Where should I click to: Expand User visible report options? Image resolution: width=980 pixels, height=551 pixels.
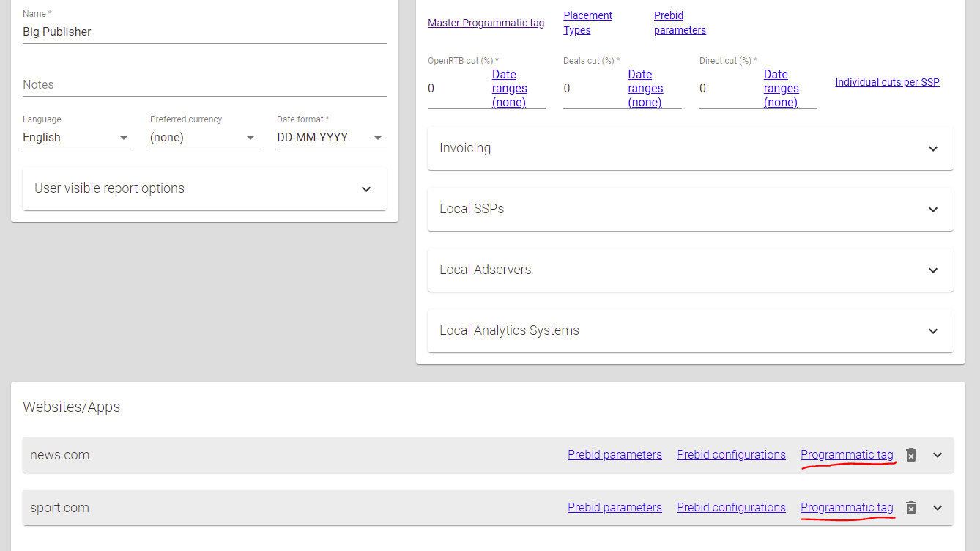tap(204, 188)
